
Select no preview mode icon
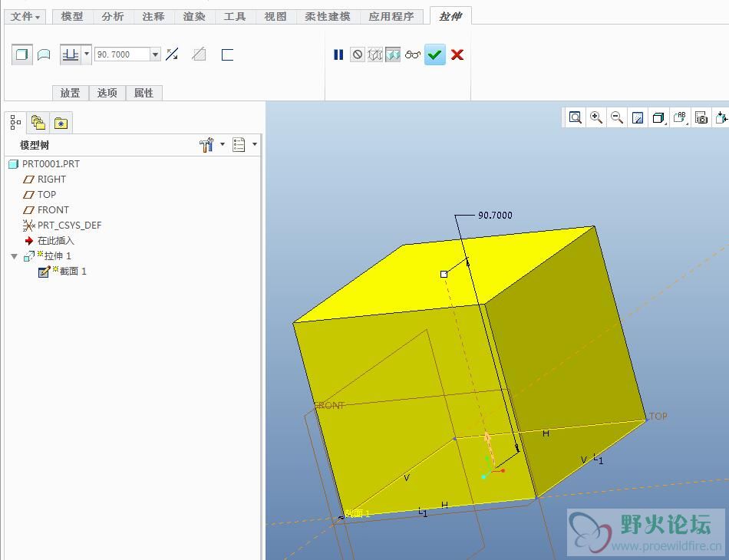[x=357, y=54]
